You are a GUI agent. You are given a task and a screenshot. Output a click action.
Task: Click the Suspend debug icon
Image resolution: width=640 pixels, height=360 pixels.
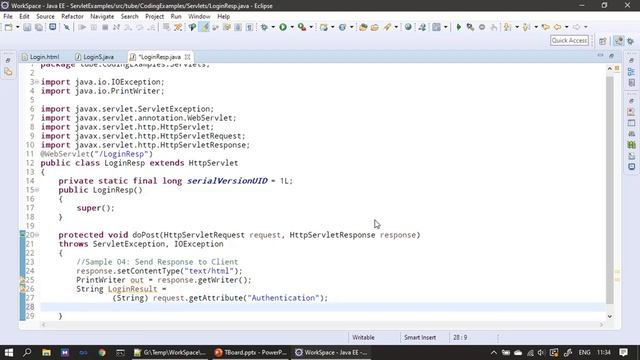[x=93, y=27]
